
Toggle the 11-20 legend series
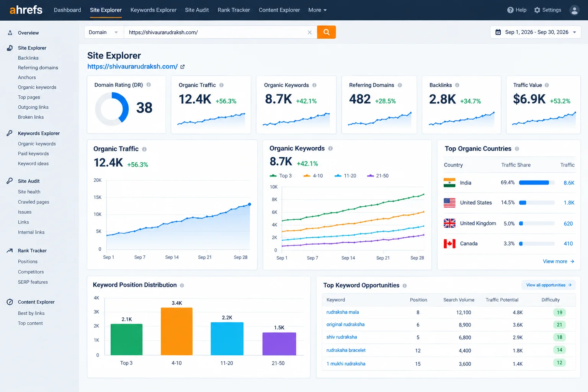(x=345, y=176)
